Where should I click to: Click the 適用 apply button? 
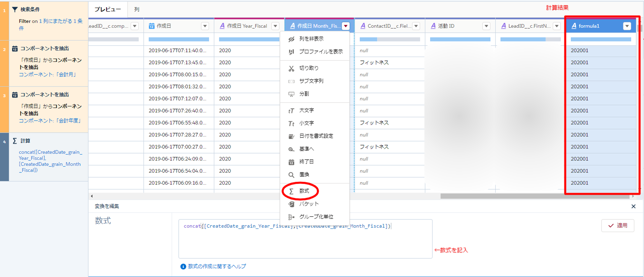618,226
